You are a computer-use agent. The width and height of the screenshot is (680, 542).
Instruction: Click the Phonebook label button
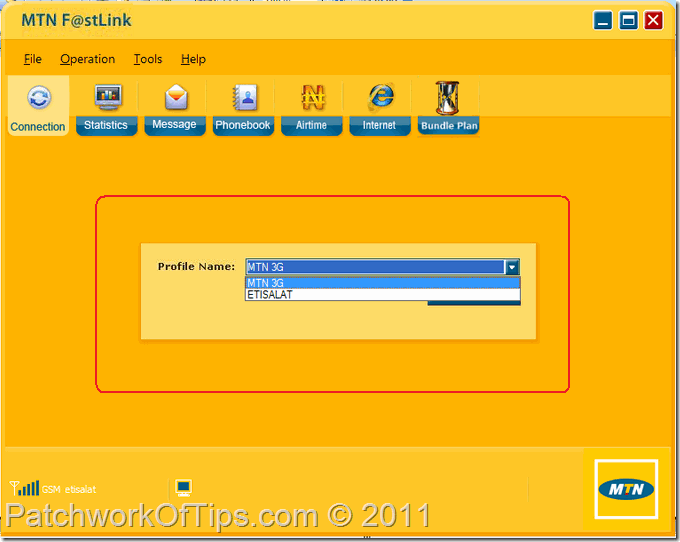[243, 125]
